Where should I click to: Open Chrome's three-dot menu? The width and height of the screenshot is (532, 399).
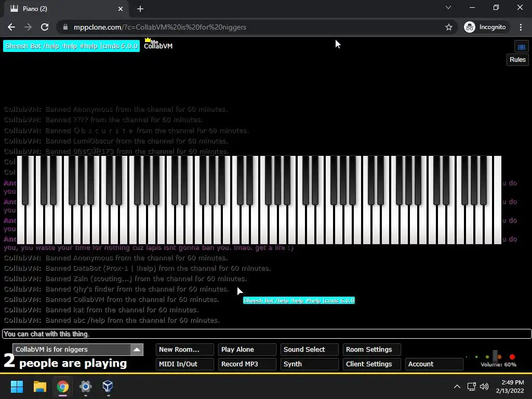(521, 27)
